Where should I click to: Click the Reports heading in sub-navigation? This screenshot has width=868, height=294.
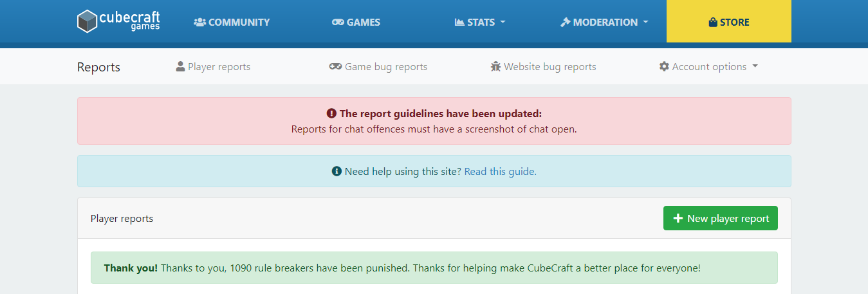(x=98, y=67)
